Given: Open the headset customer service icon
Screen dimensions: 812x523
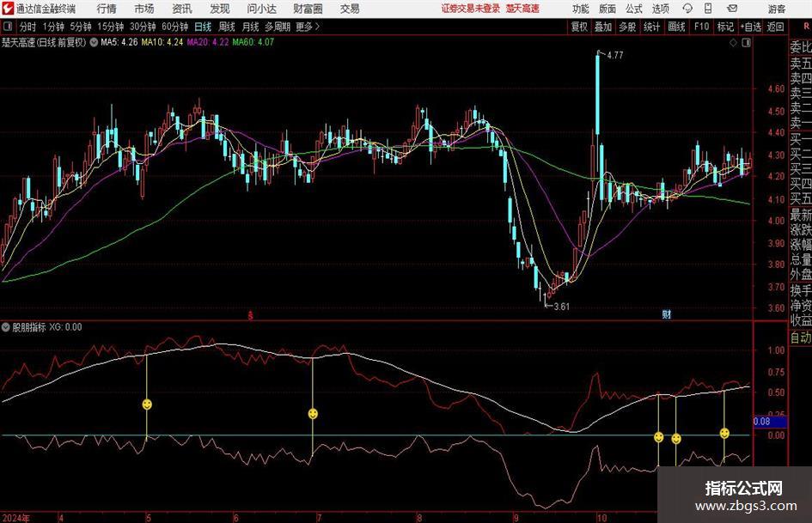Looking at the screenshot, I should click(x=687, y=9).
